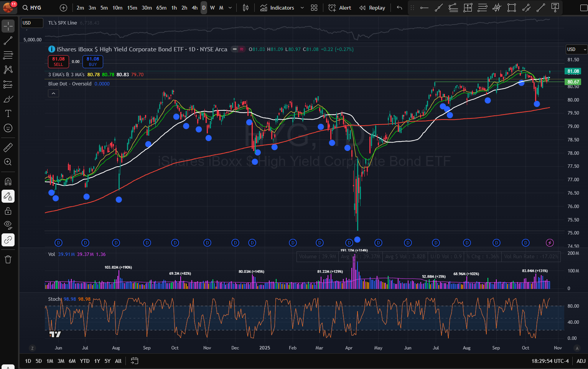The image size is (588, 369).
Task: Select the YTD date range
Action: coord(85,361)
